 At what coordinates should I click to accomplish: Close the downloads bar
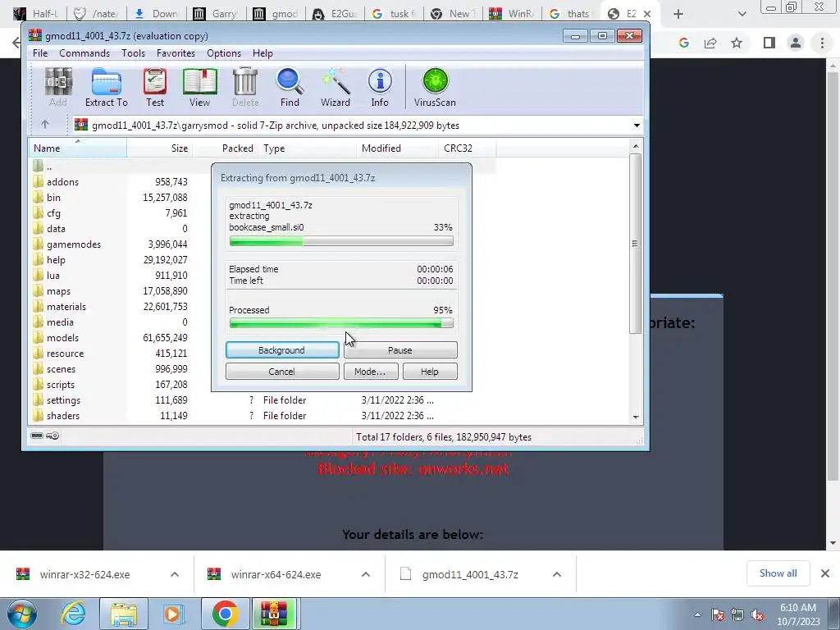(x=825, y=573)
